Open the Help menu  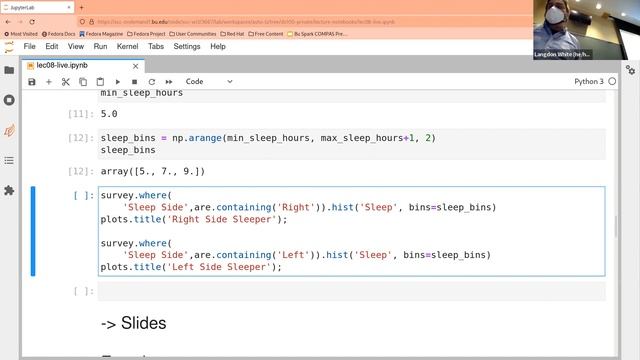218,46
